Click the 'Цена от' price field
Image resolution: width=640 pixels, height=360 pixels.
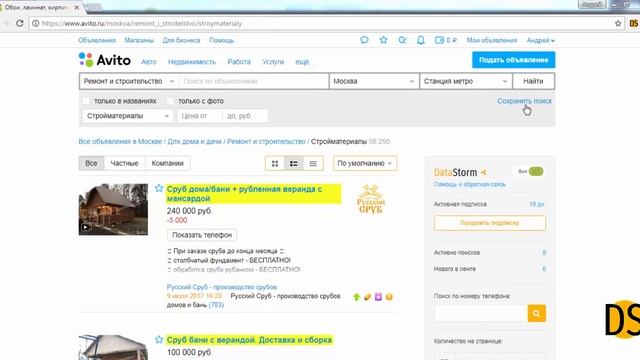[200, 116]
